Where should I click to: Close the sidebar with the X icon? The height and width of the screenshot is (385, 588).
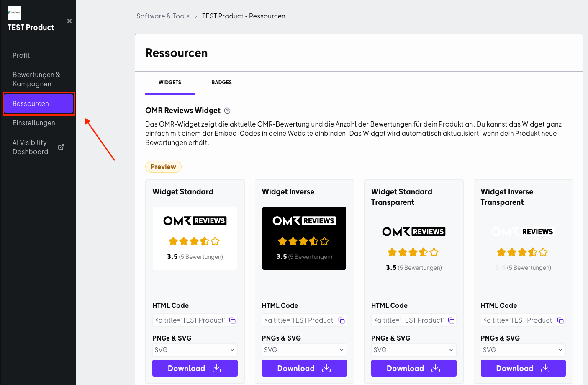click(69, 21)
